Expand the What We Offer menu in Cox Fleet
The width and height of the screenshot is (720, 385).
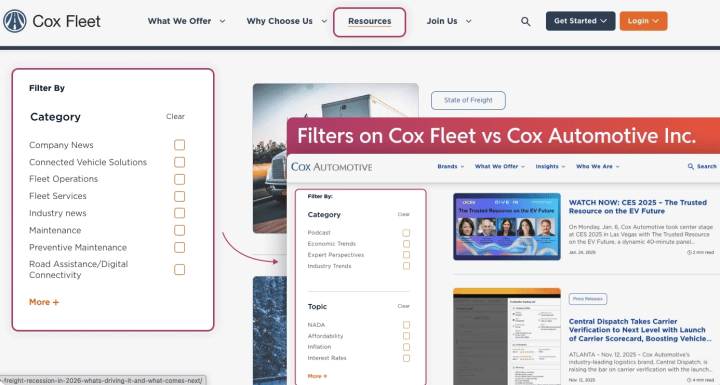(186, 21)
